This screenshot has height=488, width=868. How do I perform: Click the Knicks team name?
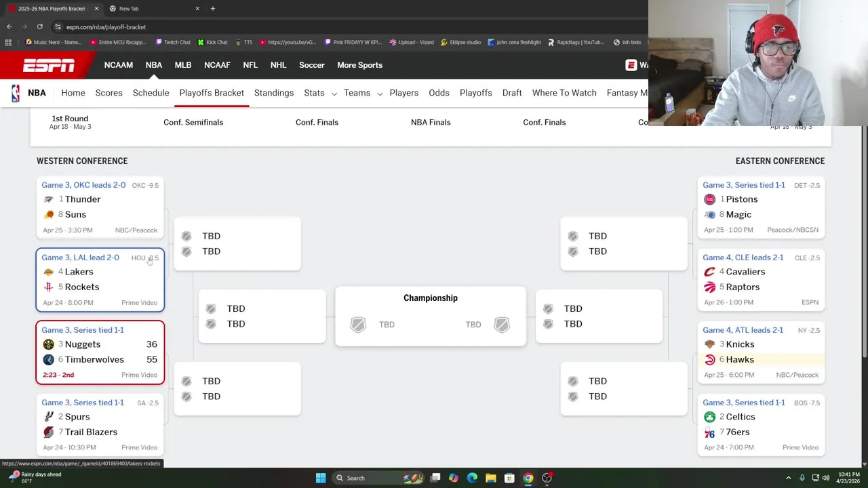740,344
